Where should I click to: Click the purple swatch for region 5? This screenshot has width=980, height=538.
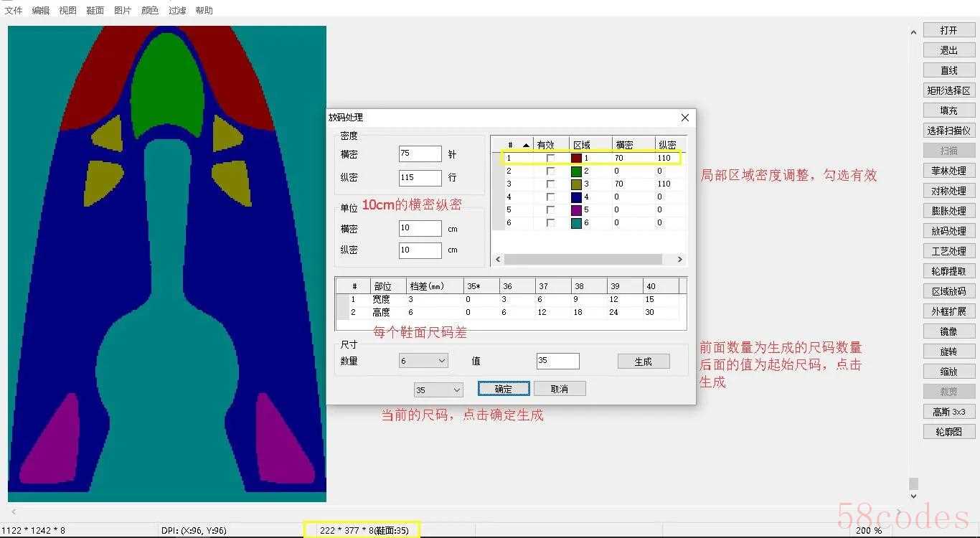click(x=575, y=210)
